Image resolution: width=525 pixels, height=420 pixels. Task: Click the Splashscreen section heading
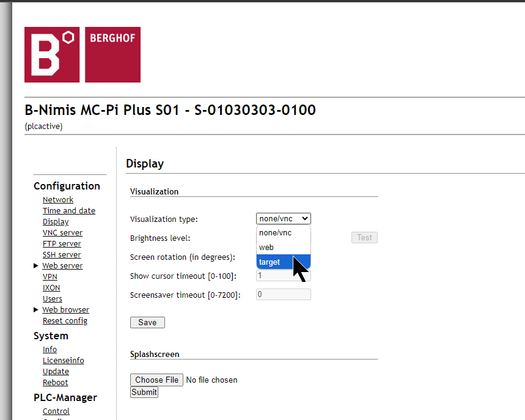click(155, 355)
